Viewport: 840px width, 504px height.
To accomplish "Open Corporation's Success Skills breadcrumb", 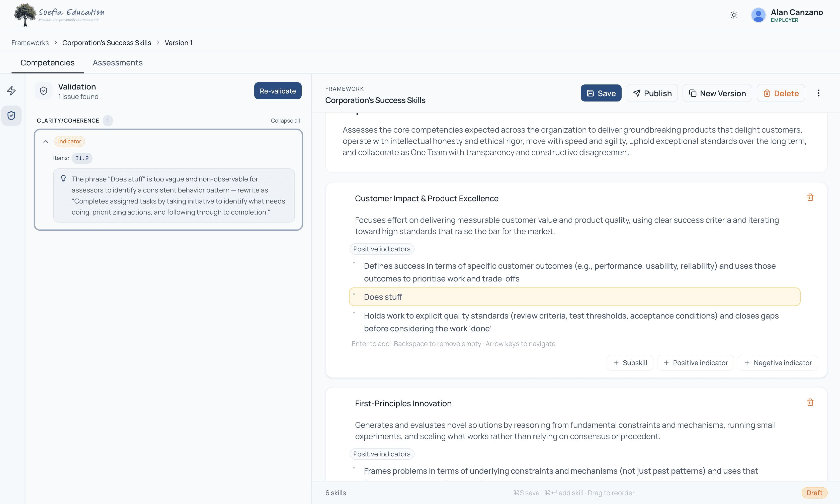I will tap(106, 43).
